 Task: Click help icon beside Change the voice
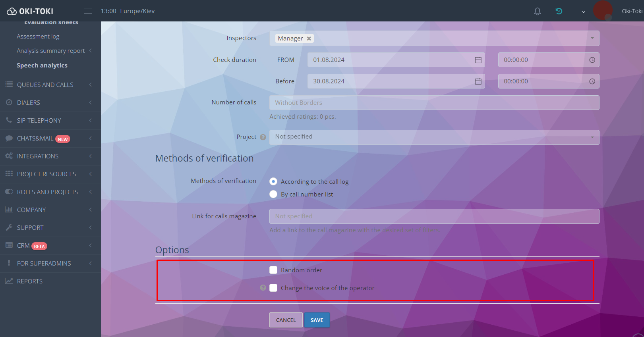point(263,288)
